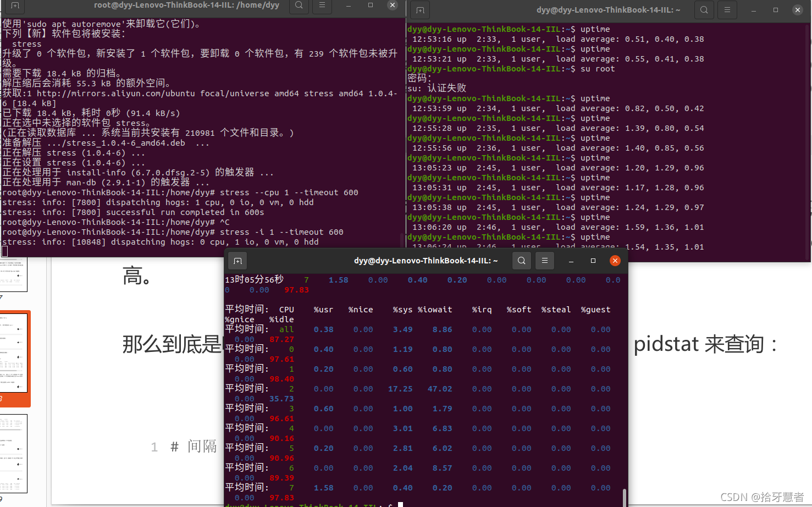Click %iowait column header in mpstat output

435,310
